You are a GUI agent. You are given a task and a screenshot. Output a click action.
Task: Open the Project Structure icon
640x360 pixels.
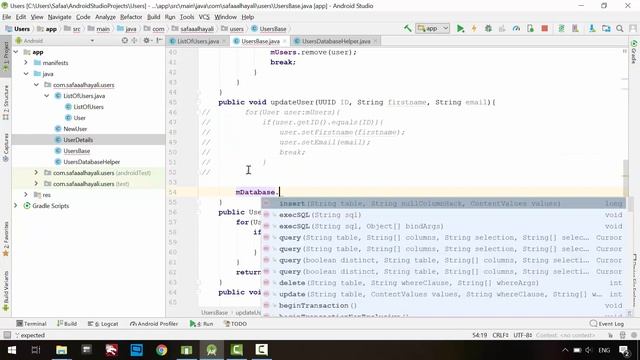[606, 29]
